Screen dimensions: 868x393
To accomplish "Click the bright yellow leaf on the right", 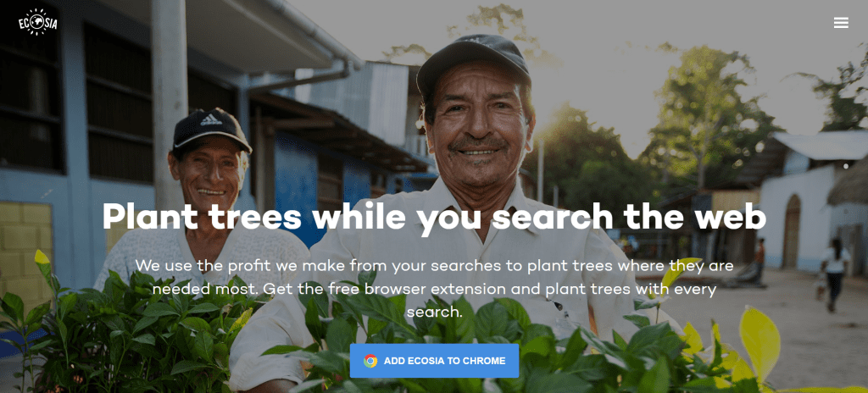I will coord(759,343).
